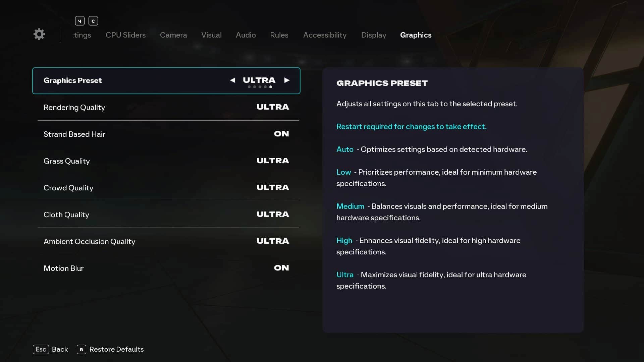Image resolution: width=644 pixels, height=362 pixels.
Task: Change Crowd Quality ULTRA value
Action: click(x=272, y=188)
